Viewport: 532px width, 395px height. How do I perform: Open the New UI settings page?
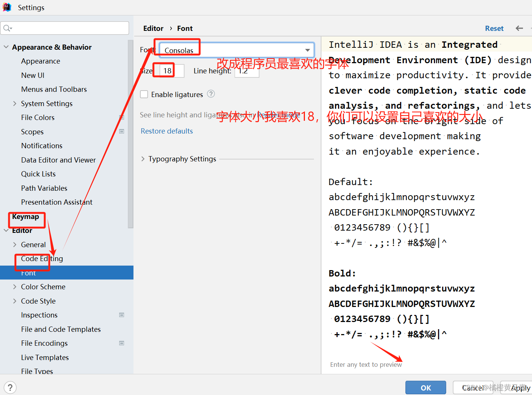[33, 75]
